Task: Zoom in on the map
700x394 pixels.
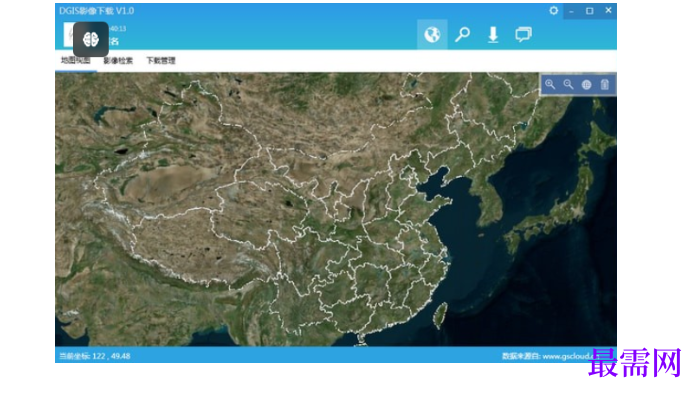Action: point(550,84)
